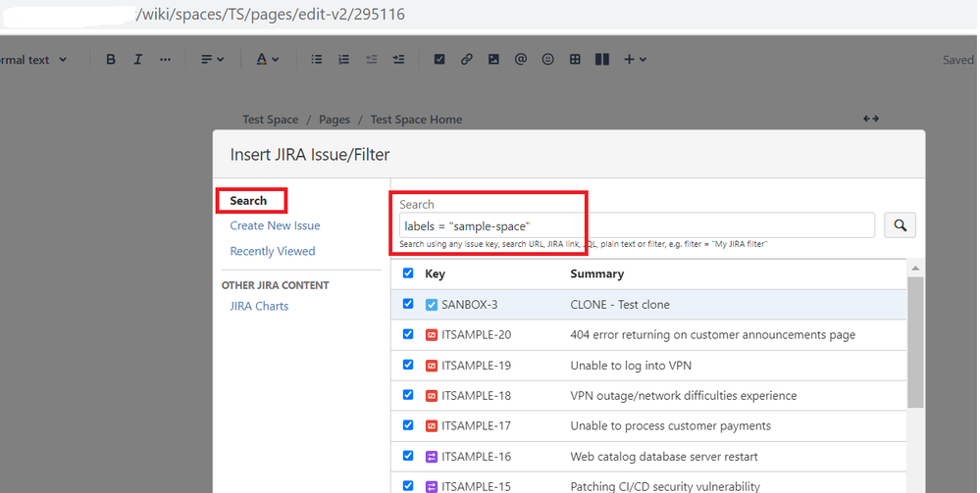Image resolution: width=980 pixels, height=493 pixels.
Task: Open the text alignment dropdown
Action: click(213, 60)
